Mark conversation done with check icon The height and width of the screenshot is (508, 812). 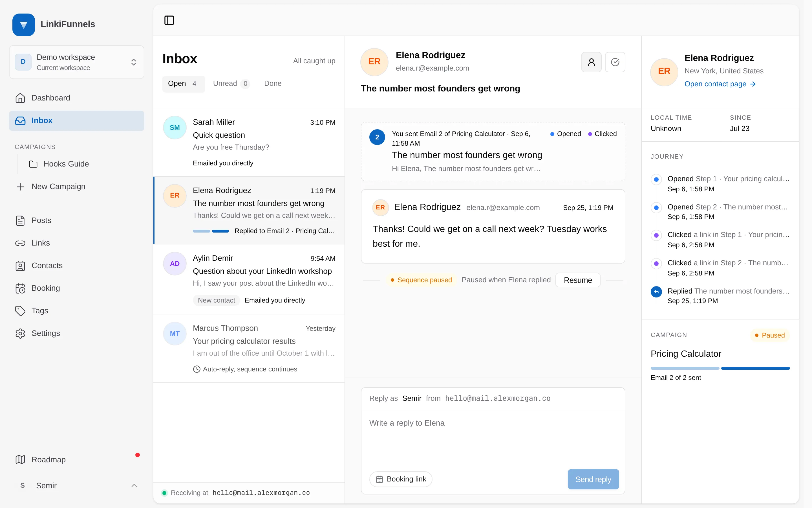point(615,62)
